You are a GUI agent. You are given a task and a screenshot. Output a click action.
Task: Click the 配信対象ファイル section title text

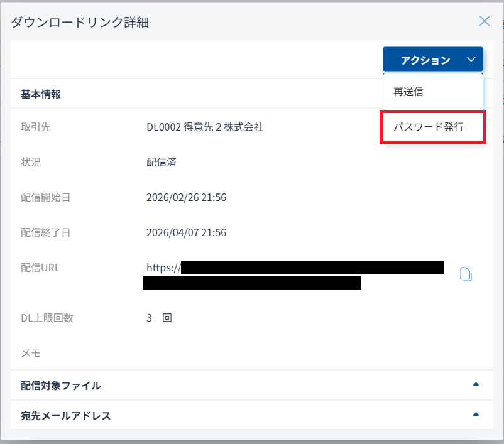pyautogui.click(x=61, y=386)
